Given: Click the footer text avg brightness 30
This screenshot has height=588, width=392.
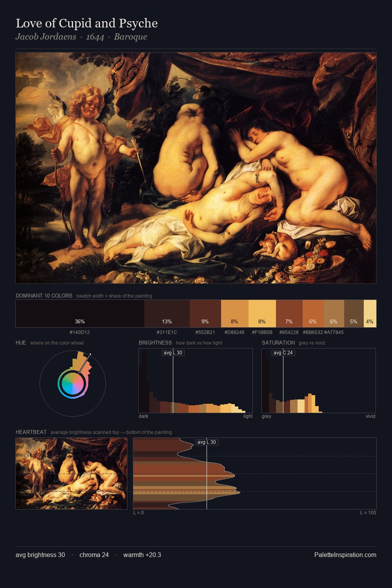Looking at the screenshot, I should tap(40, 555).
